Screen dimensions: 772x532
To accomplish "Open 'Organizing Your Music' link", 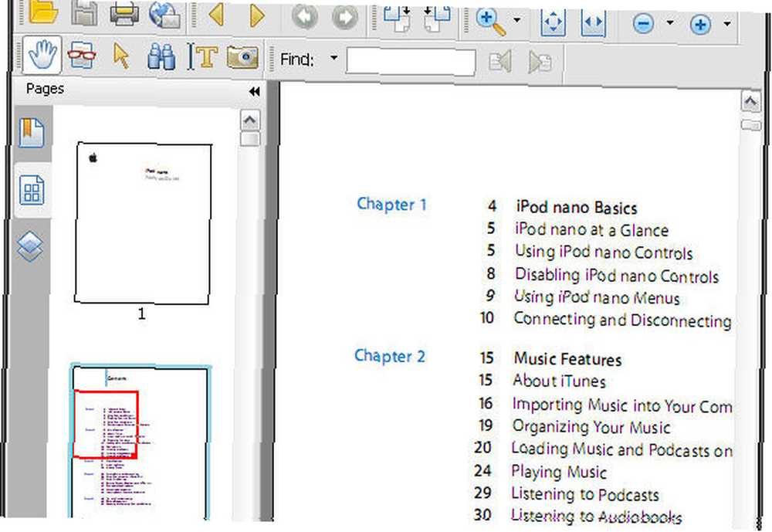I will coord(591,427).
